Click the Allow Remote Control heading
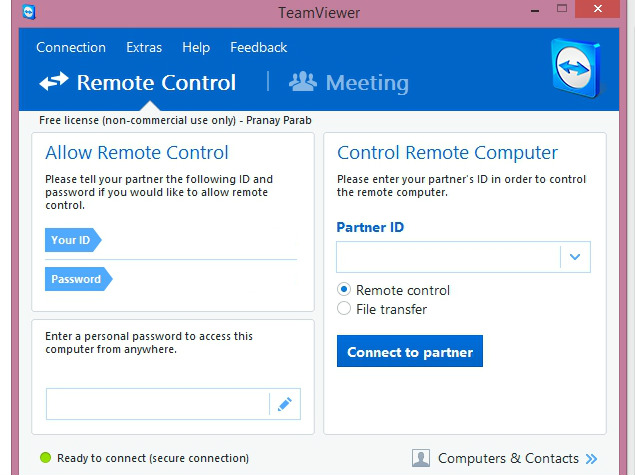The image size is (635, 475). tap(137, 153)
